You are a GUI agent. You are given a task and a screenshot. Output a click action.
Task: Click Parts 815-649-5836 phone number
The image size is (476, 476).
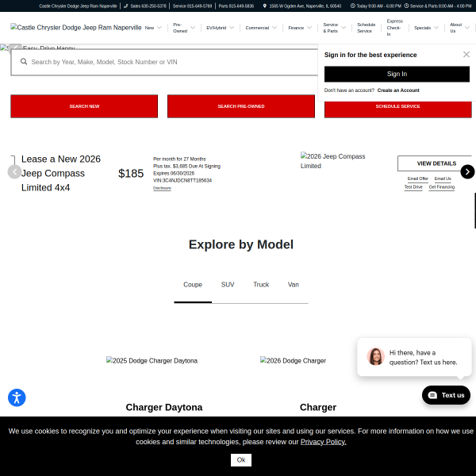point(236,6)
